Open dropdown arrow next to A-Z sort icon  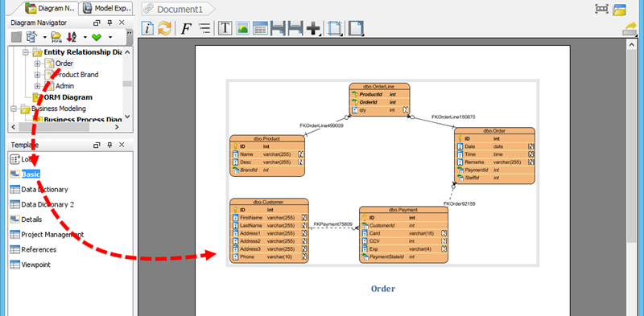click(x=85, y=37)
